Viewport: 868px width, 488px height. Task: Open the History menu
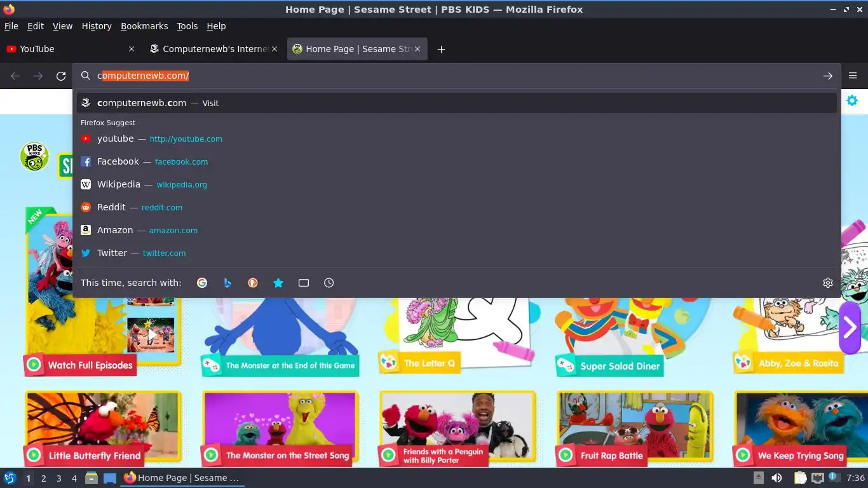[97, 26]
